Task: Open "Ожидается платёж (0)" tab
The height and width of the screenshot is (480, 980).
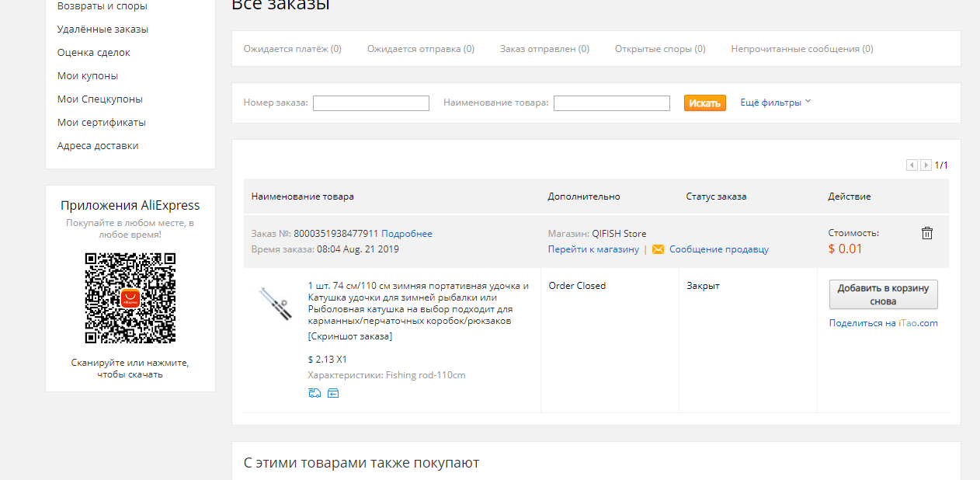Action: (x=293, y=49)
